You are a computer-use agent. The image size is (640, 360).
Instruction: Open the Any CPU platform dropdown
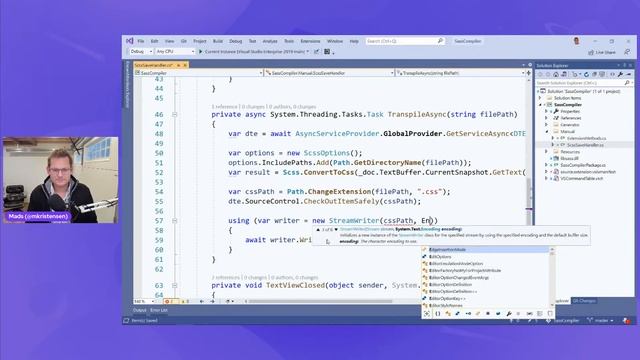[x=175, y=52]
